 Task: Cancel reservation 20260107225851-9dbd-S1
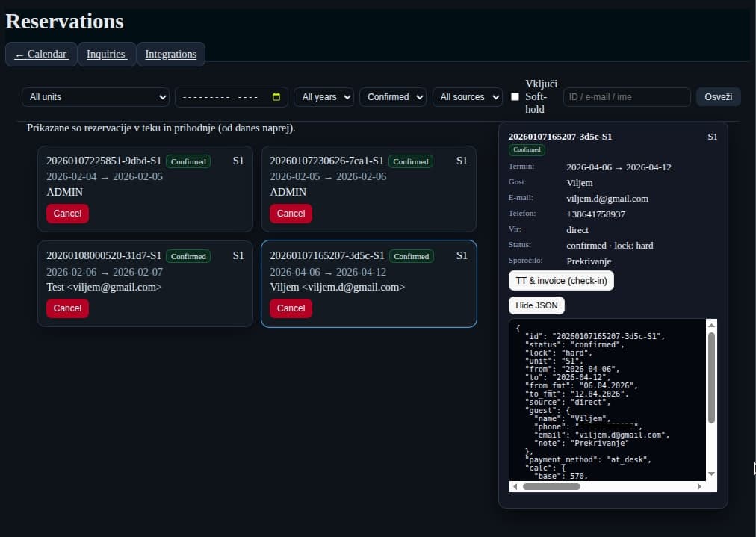(x=67, y=214)
